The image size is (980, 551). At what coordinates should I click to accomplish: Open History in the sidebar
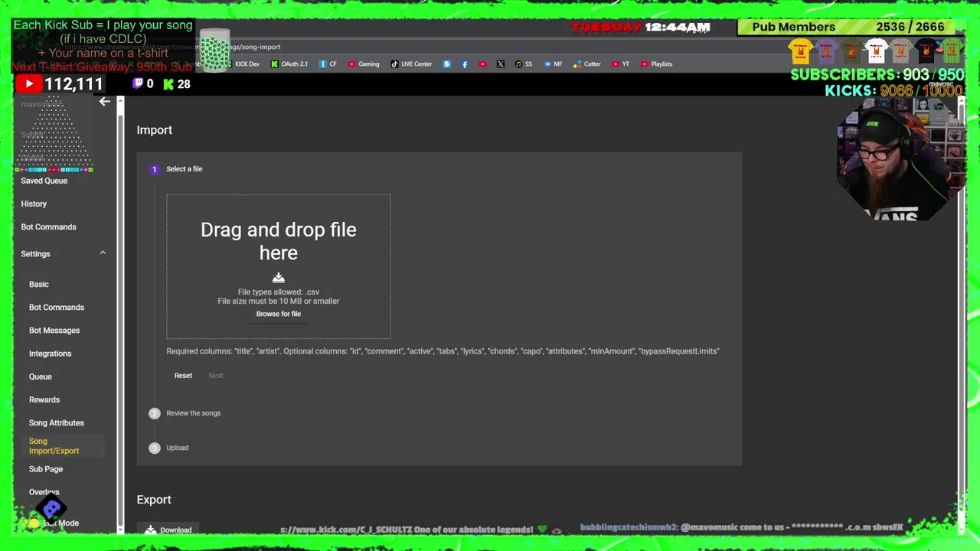point(34,204)
